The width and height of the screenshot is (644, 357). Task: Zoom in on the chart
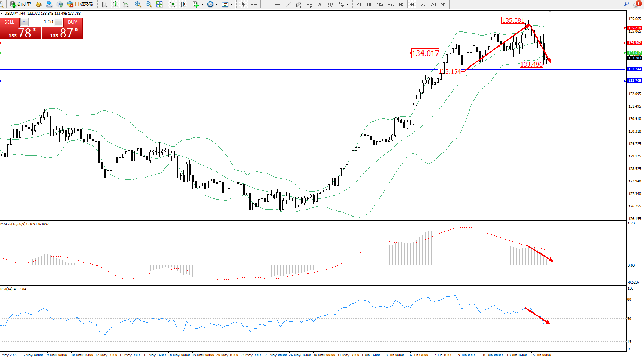point(138,4)
